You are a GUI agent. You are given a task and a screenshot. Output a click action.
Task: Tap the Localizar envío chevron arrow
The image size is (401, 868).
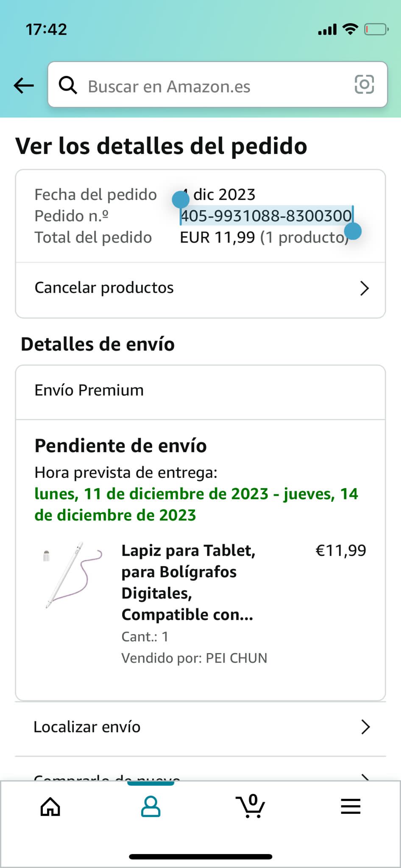click(365, 727)
